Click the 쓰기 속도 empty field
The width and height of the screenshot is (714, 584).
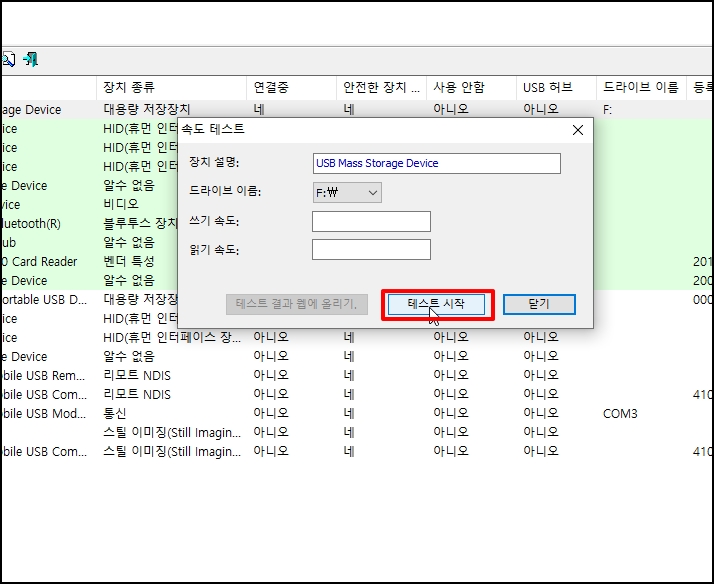pyautogui.click(x=372, y=221)
